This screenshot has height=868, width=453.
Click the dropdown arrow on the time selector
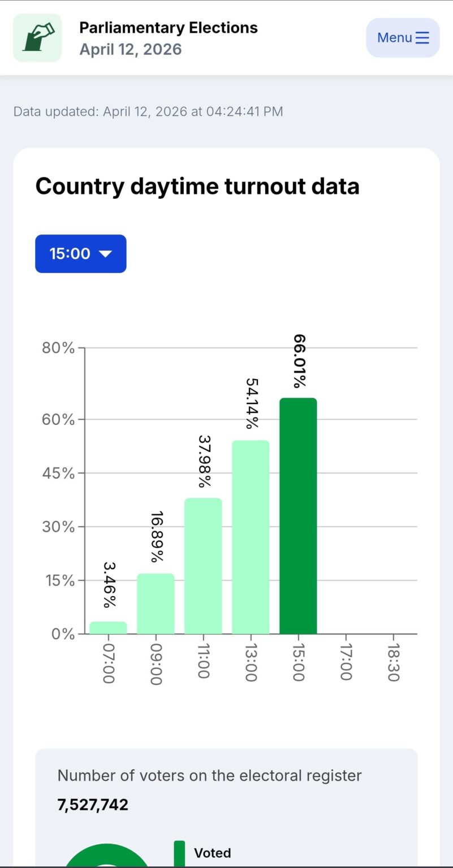[105, 254]
